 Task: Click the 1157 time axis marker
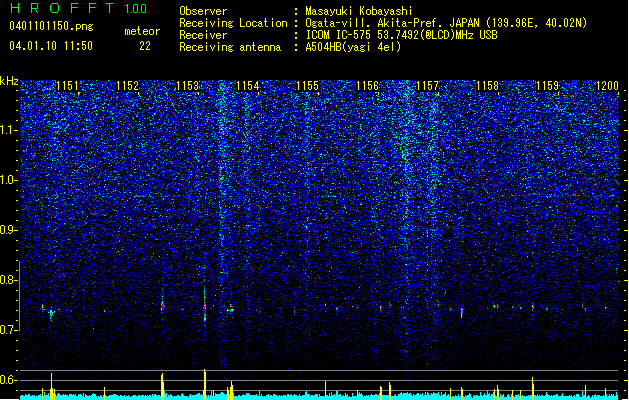[428, 86]
